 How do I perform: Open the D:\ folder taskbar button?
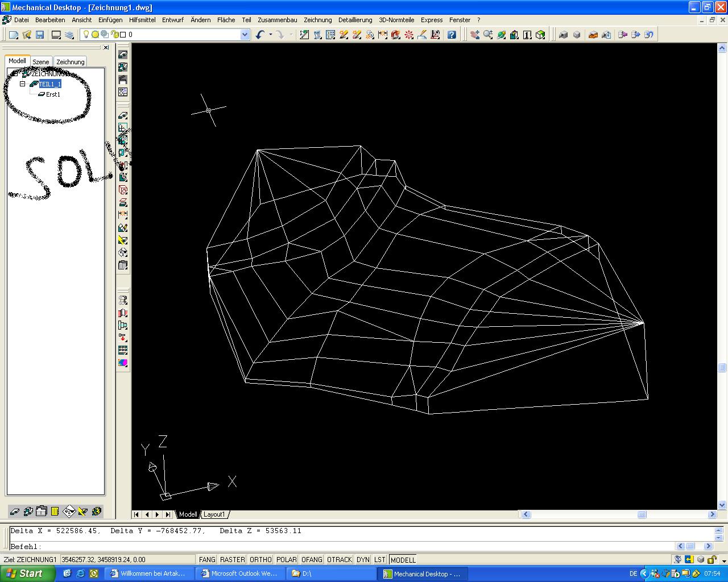click(x=330, y=573)
